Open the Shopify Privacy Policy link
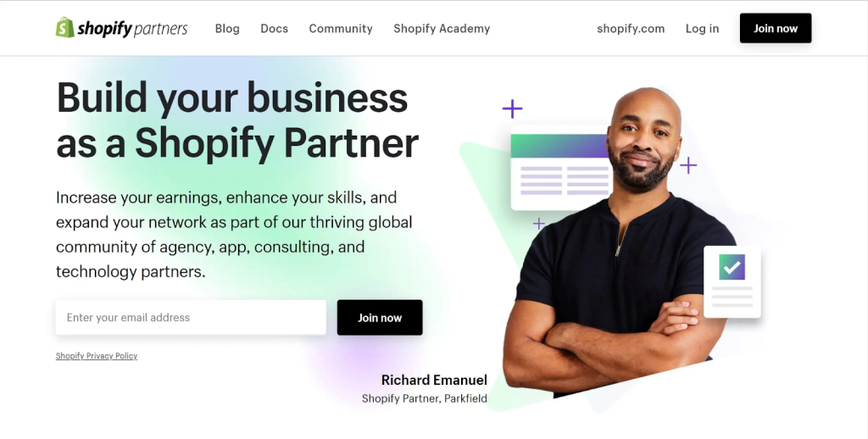Image resolution: width=868 pixels, height=439 pixels. (x=97, y=356)
